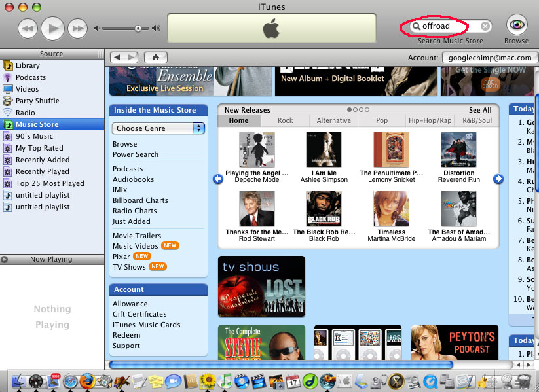Image resolution: width=539 pixels, height=392 pixels.
Task: Open Finder from the Dock
Action: pyautogui.click(x=19, y=381)
